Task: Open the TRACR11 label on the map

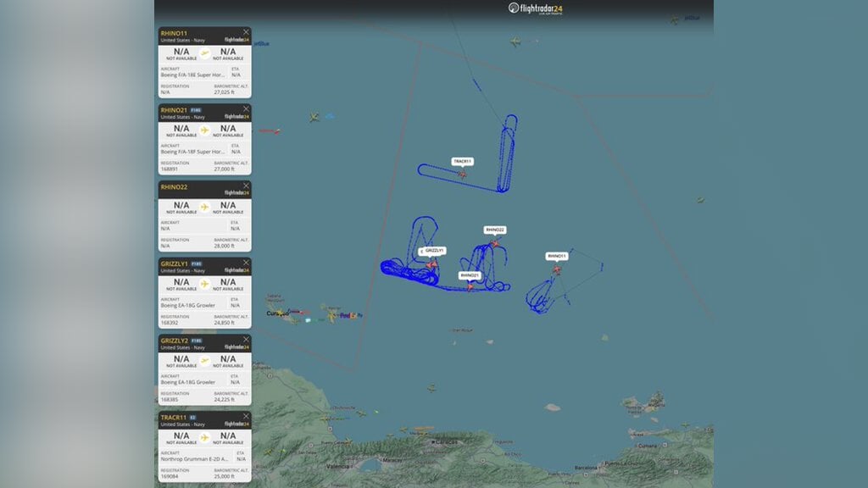Action: pyautogui.click(x=463, y=163)
